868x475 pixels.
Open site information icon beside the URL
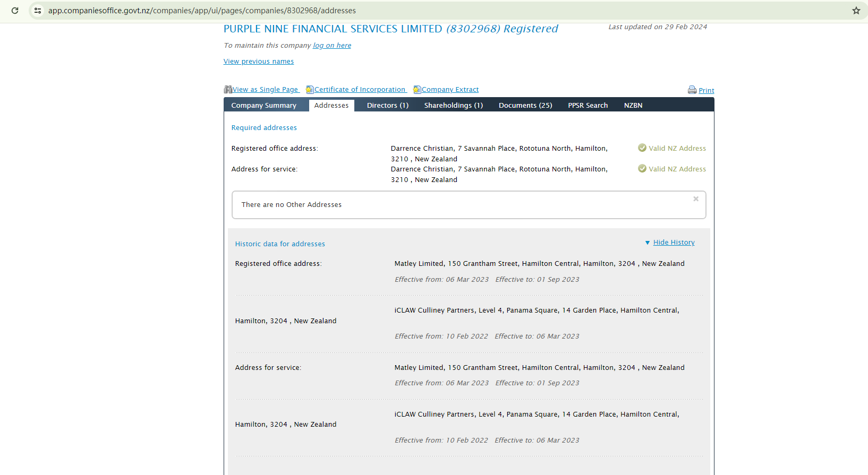tap(38, 11)
